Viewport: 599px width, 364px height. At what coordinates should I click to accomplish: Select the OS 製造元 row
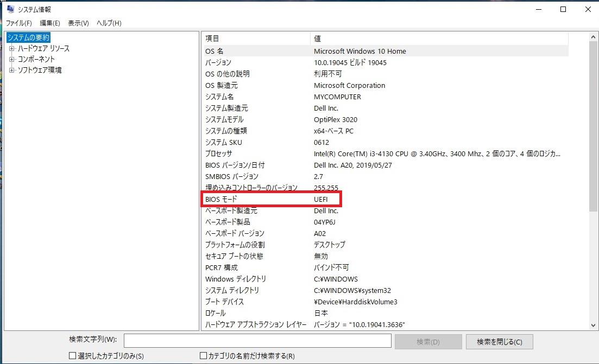click(385, 86)
